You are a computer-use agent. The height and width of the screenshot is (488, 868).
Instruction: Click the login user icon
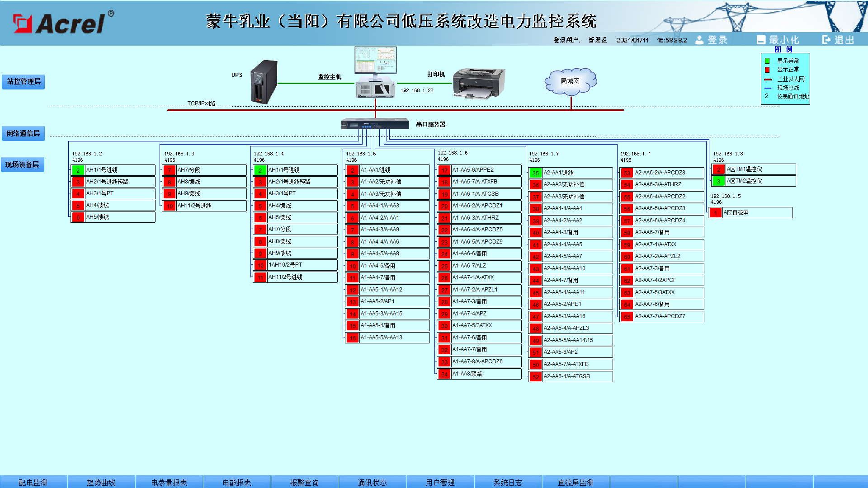click(699, 40)
